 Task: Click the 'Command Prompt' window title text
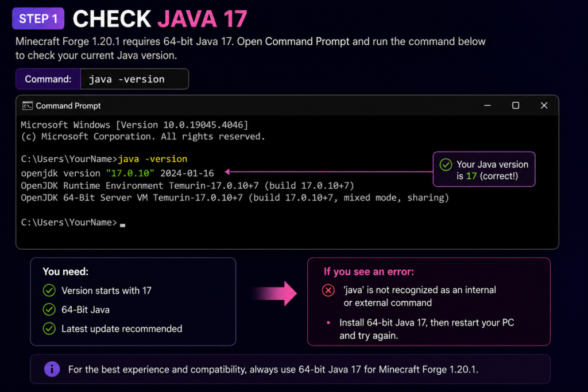click(x=68, y=106)
